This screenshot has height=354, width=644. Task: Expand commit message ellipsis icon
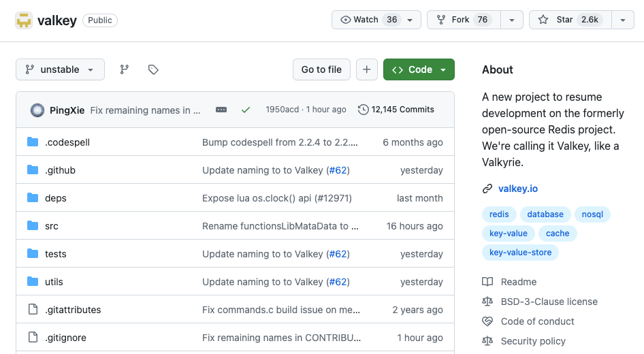tap(221, 110)
